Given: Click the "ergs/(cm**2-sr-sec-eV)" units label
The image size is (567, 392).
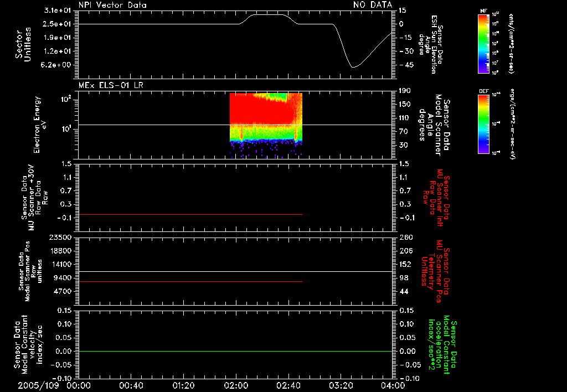Looking at the screenshot, I should 512,124.
